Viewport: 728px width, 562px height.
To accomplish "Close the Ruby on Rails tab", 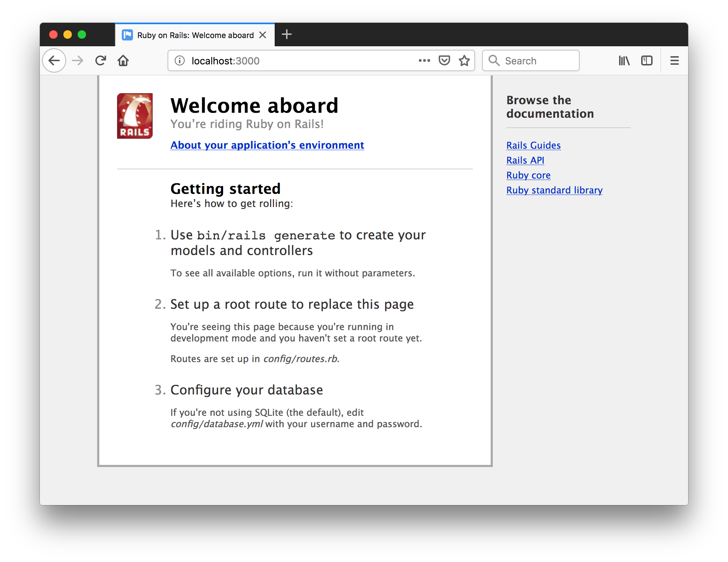I will click(263, 35).
